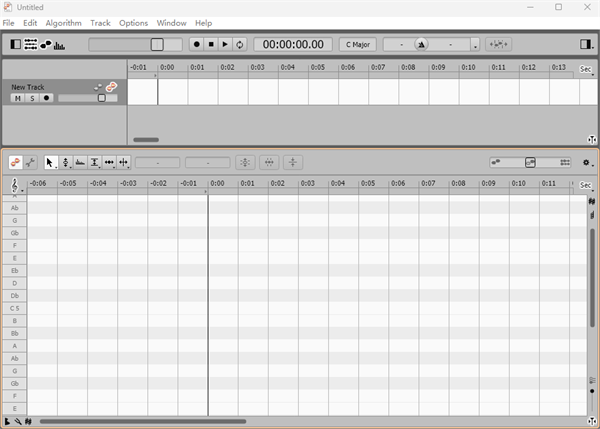Open the Quantize Time macro

pyautogui.click(x=269, y=162)
